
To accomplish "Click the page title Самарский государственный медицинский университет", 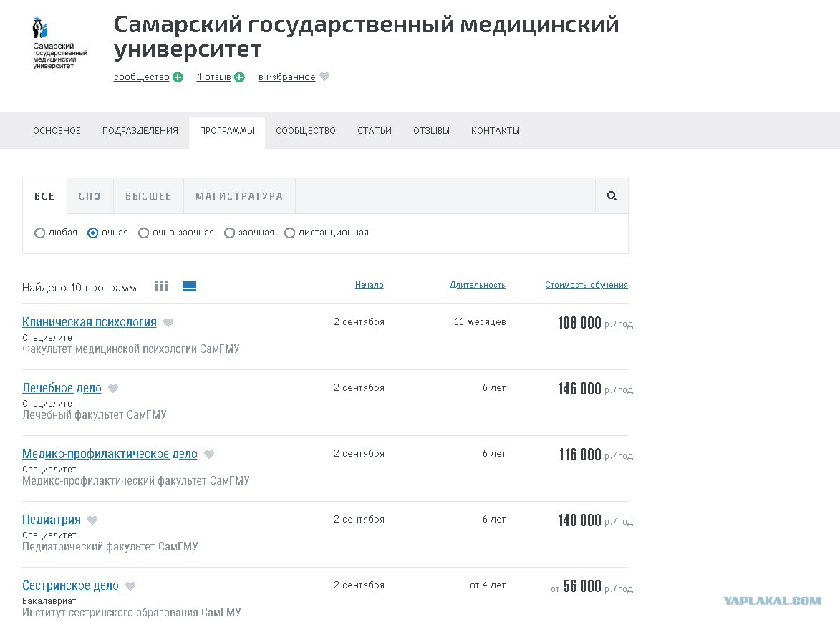I will [367, 37].
